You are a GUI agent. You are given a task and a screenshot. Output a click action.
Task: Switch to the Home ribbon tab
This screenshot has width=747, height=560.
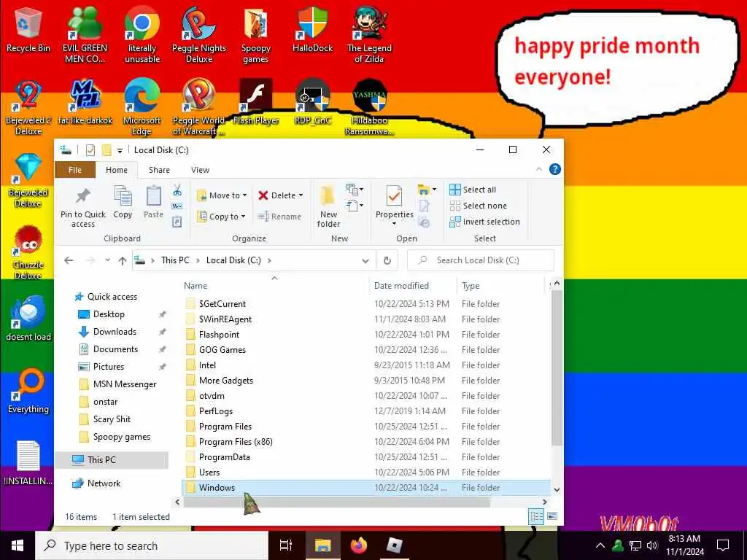117,170
